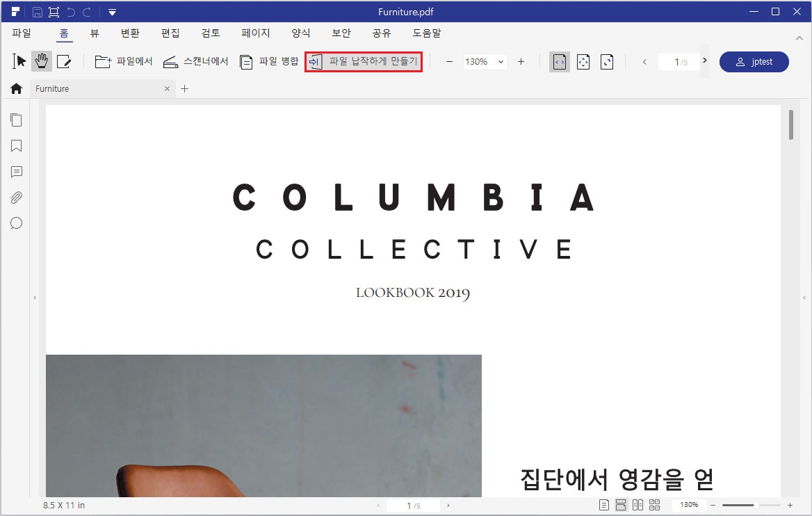Go to next page in status bar

(448, 505)
